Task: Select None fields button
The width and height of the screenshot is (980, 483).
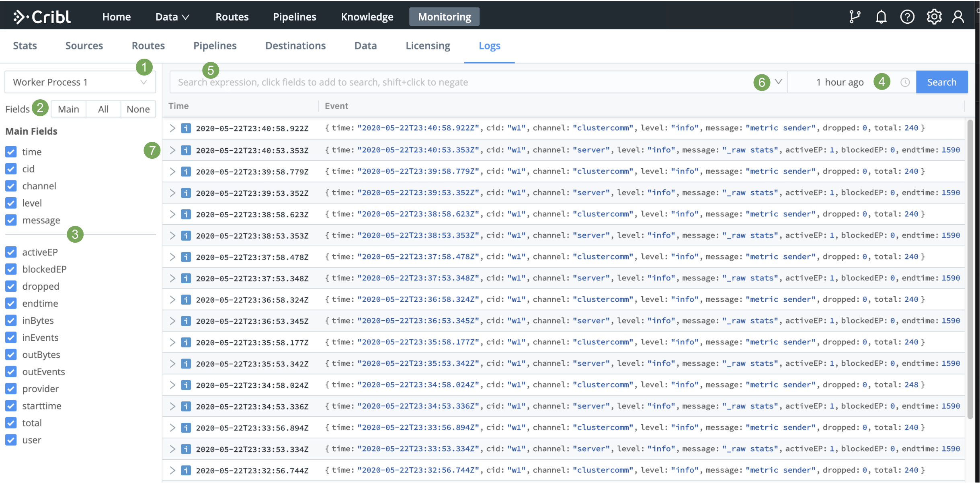Action: point(138,109)
